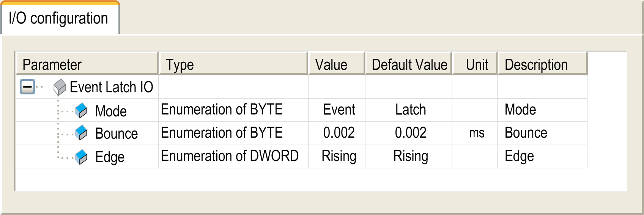Open the Bounce value dropdown showing 0.002
Screen dimensions: 644x215
[x=337, y=133]
